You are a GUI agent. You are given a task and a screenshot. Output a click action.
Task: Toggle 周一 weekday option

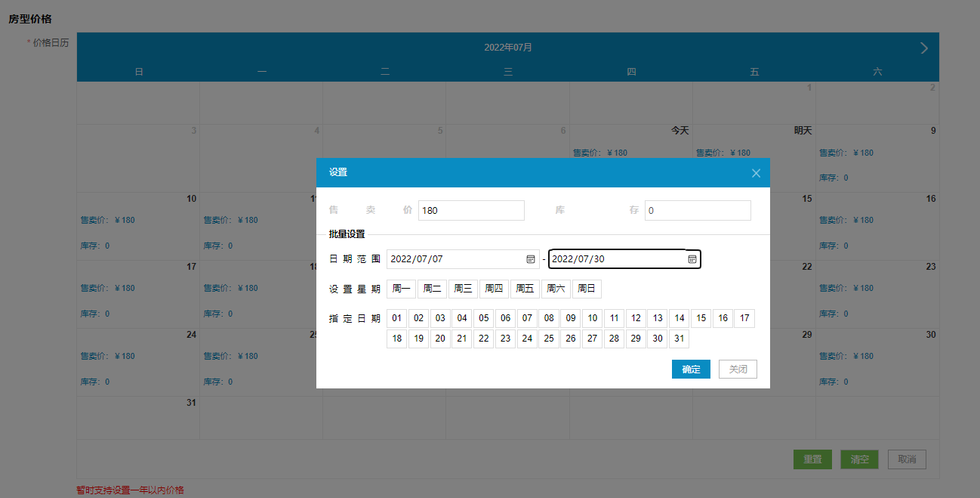tap(401, 289)
